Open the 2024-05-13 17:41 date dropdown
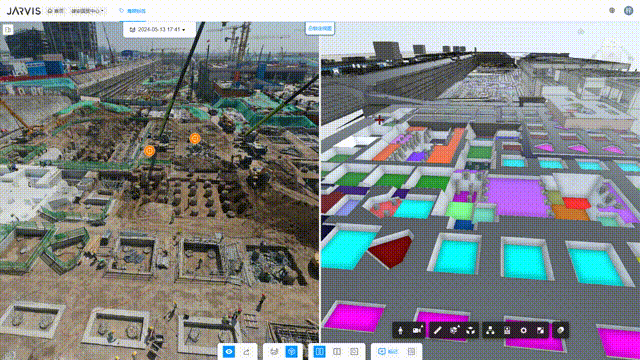 pyautogui.click(x=158, y=30)
